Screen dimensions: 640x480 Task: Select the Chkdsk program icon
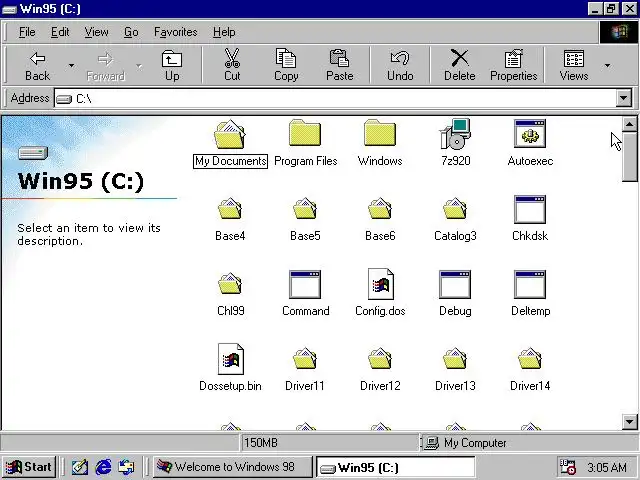[x=530, y=209]
